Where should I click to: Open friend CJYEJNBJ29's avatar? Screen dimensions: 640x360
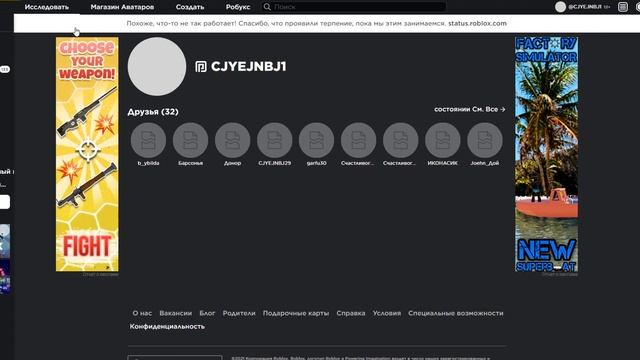[274, 140]
